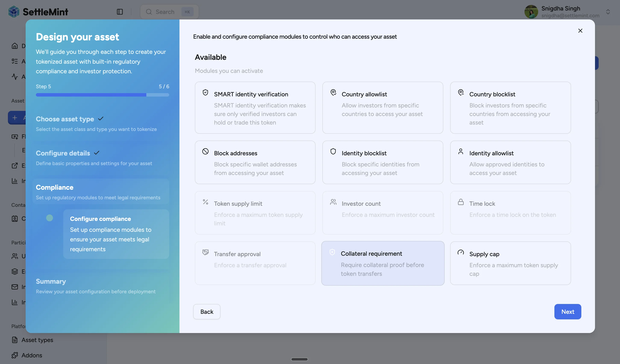The image size is (620, 364).
Task: Open Asset types in sidebar
Action: 37,340
